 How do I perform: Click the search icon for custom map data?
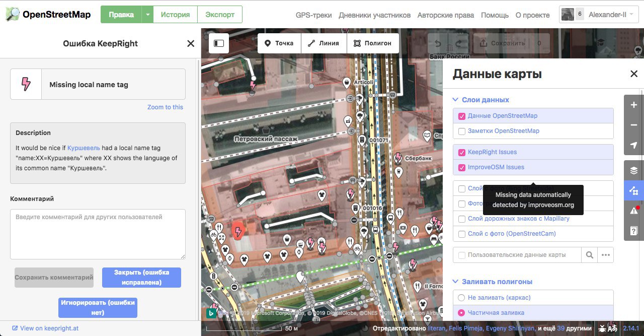(x=589, y=255)
